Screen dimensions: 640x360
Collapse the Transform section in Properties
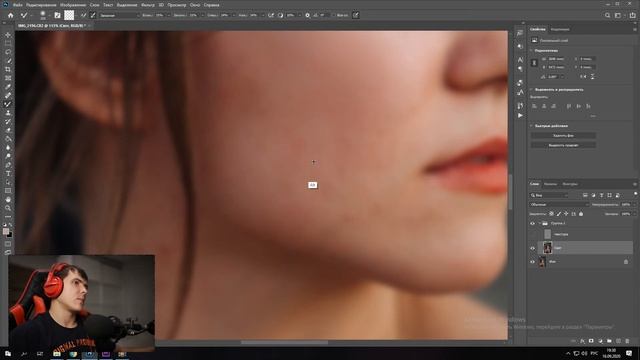[x=531, y=51]
